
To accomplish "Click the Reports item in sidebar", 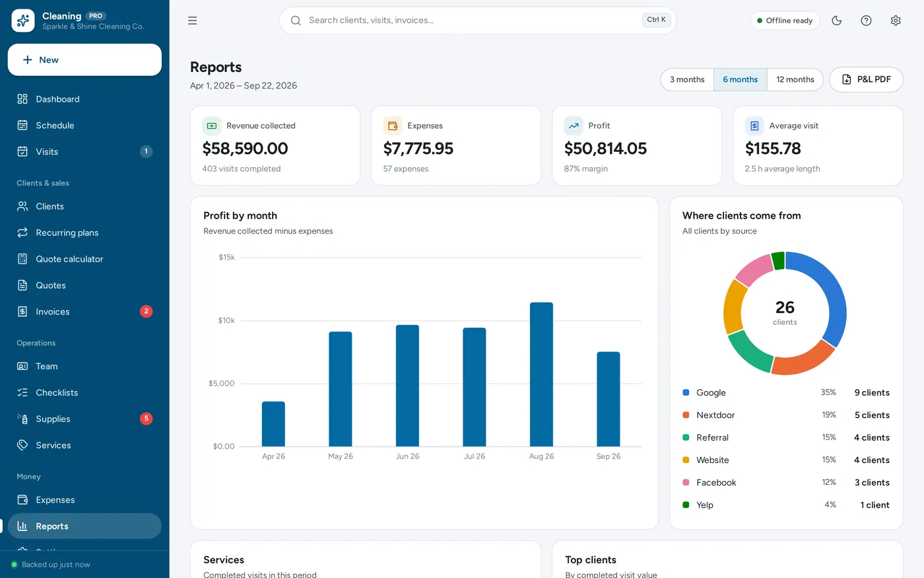I will click(x=84, y=526).
